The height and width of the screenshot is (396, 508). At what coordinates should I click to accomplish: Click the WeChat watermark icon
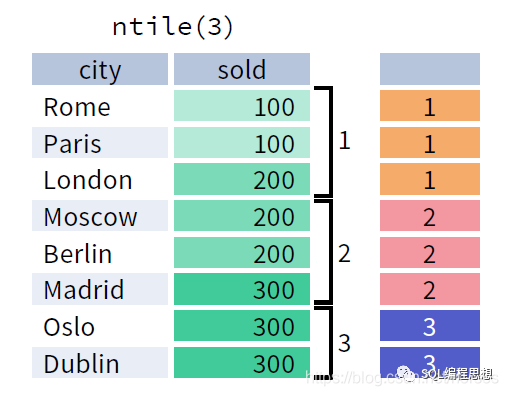click(405, 373)
